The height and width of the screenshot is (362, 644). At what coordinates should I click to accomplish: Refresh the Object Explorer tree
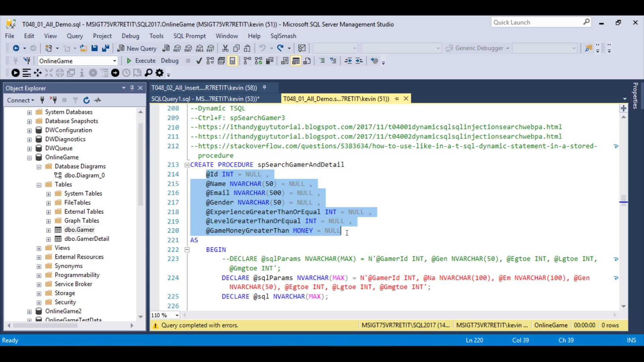point(87,100)
